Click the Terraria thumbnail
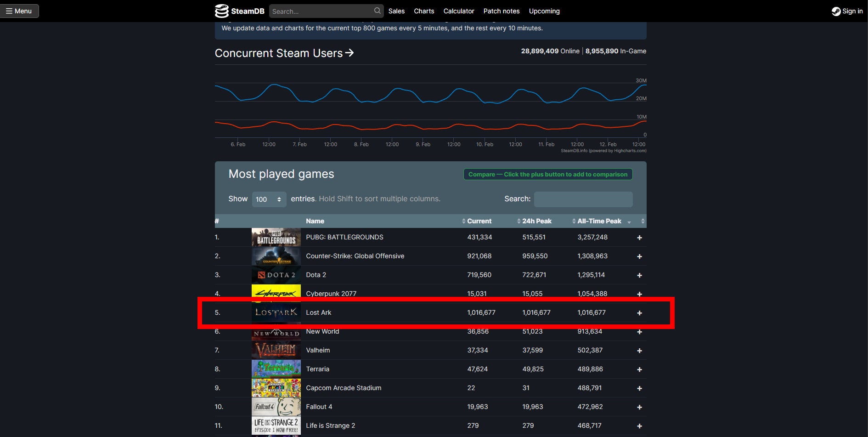Image resolution: width=868 pixels, height=437 pixels. tap(276, 369)
